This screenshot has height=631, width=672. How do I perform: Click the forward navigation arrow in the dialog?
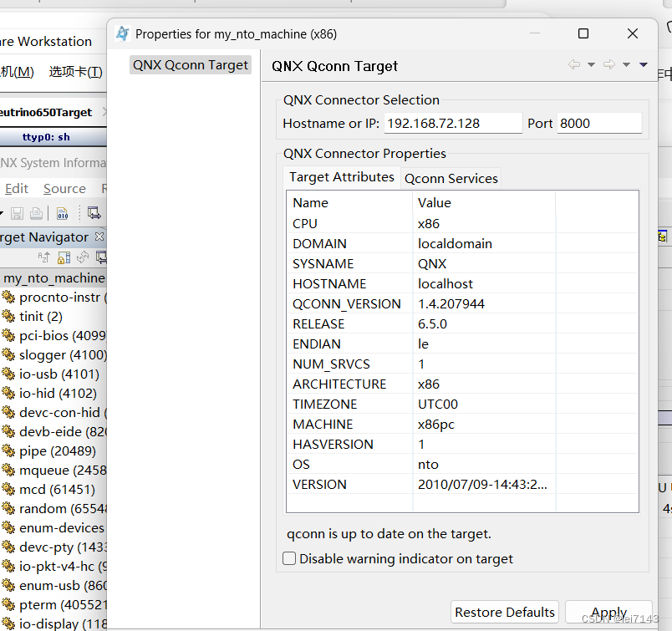pyautogui.click(x=608, y=64)
